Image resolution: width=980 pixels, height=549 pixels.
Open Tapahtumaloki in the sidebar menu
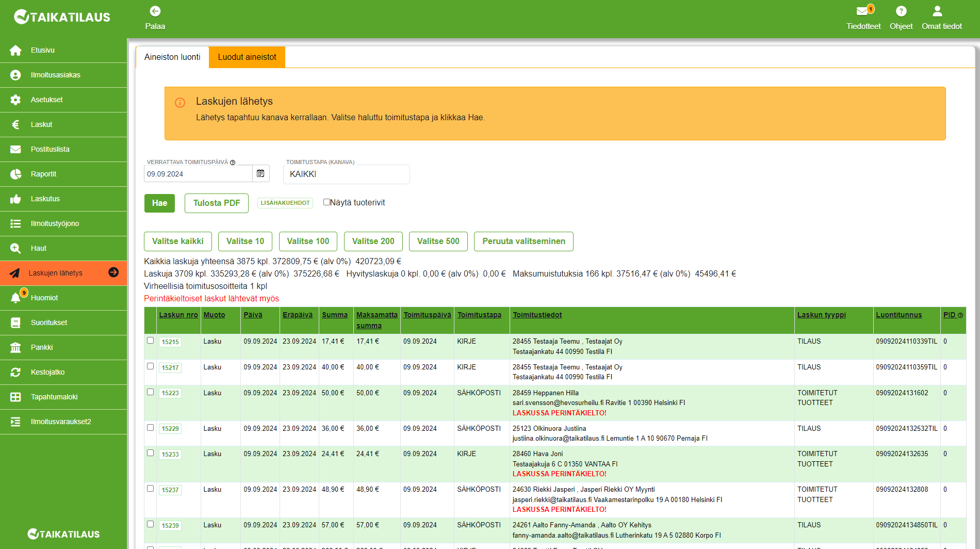pos(63,397)
